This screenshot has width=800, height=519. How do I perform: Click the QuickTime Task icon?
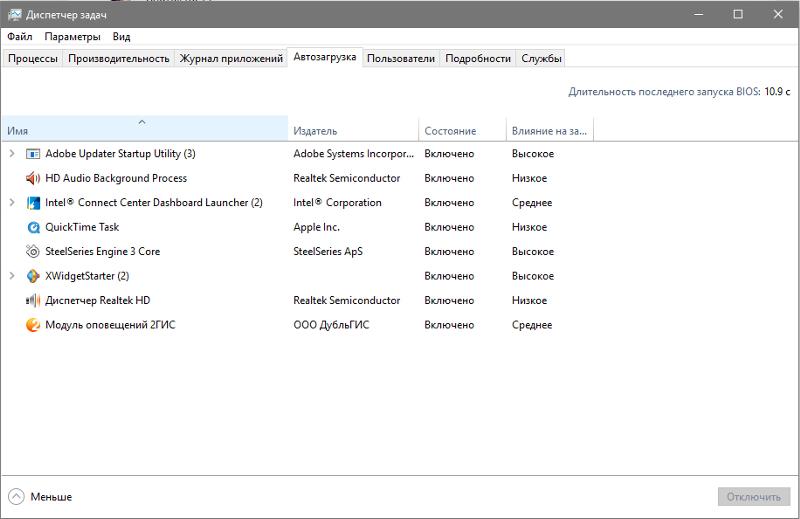click(33, 227)
